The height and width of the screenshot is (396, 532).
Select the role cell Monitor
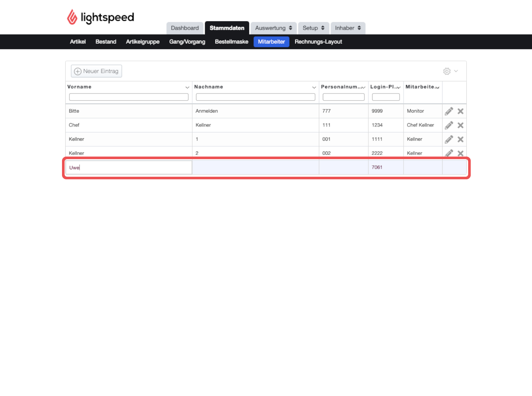click(423, 111)
